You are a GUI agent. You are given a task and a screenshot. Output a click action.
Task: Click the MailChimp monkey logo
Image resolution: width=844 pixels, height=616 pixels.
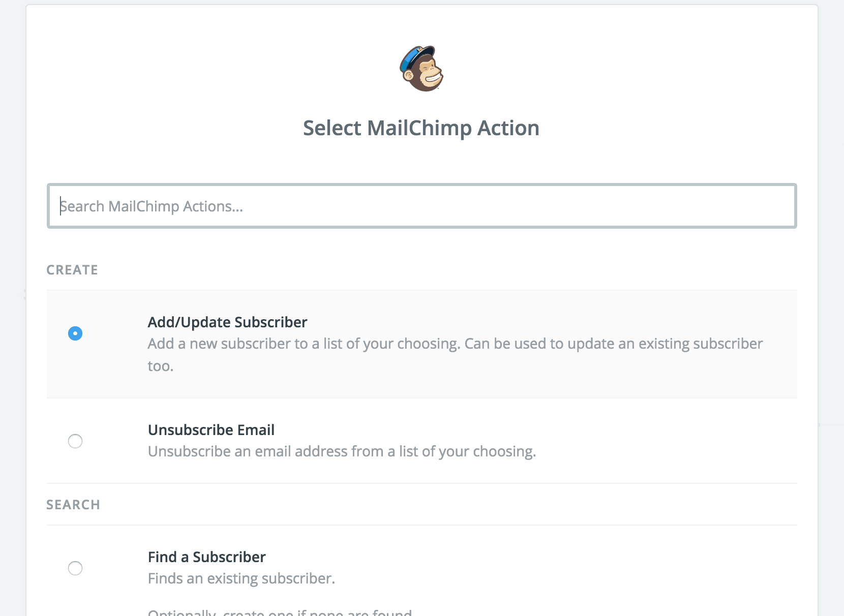point(421,69)
